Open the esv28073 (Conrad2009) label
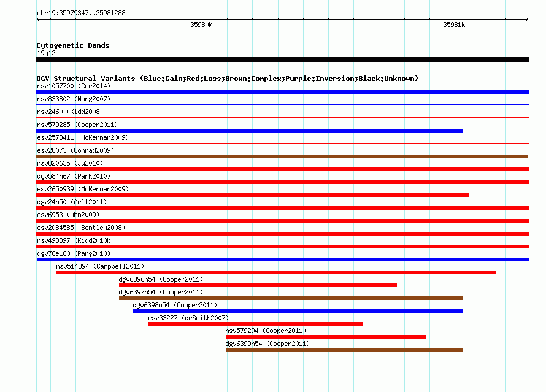This screenshot has width=546, height=392. click(75, 150)
